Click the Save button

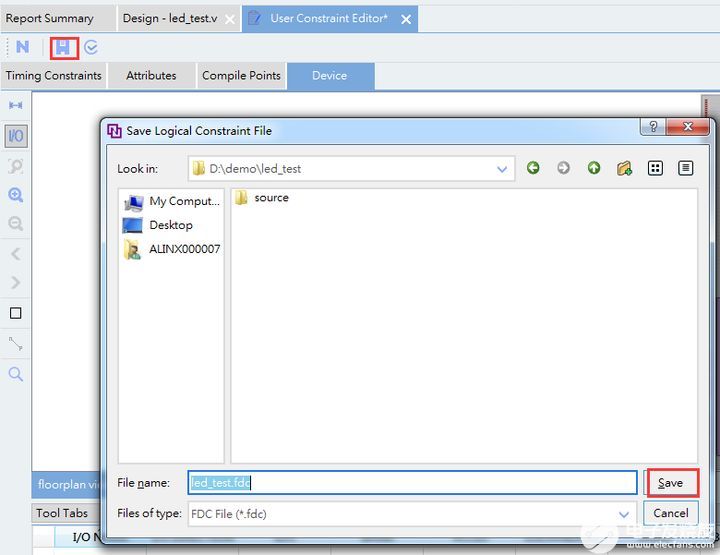click(671, 483)
